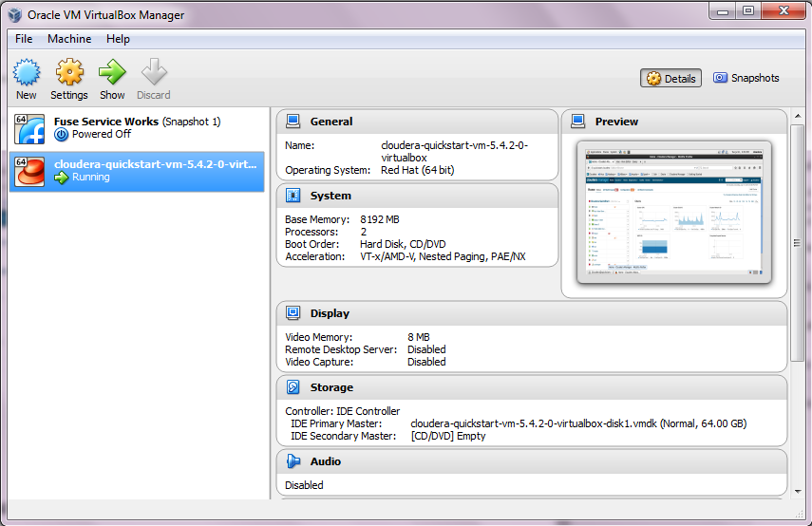Open the Machine menu
This screenshot has height=526, width=812.
(x=69, y=39)
